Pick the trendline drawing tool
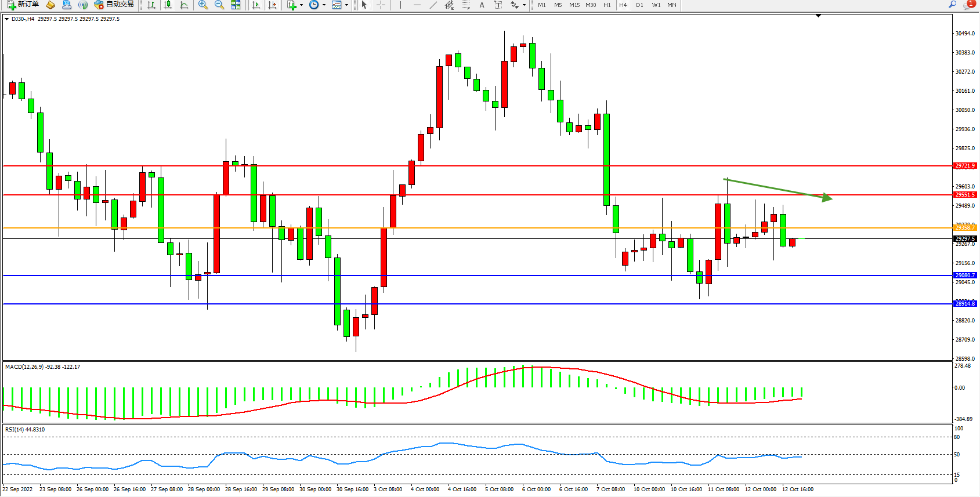The image size is (980, 497). (x=433, y=5)
